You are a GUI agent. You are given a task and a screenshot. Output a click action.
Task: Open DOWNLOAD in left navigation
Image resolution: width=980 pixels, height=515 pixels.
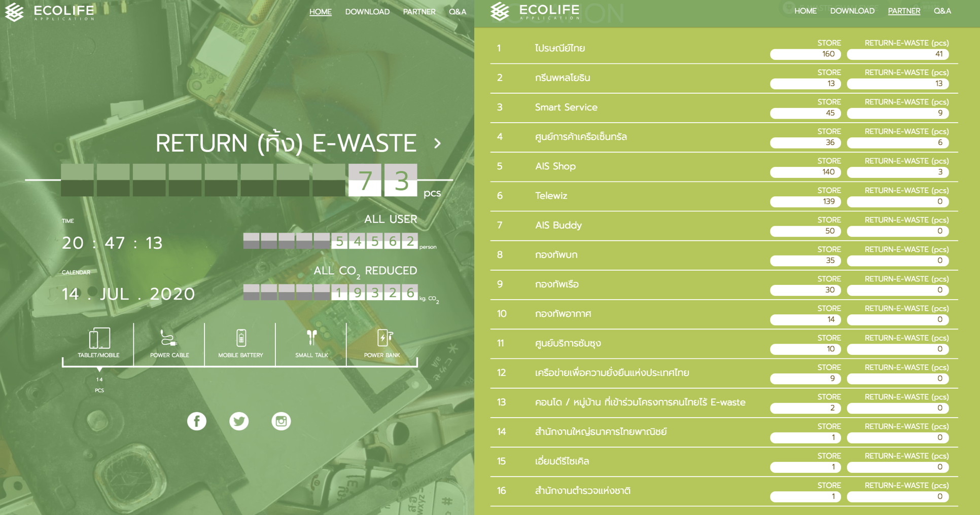[x=367, y=12]
